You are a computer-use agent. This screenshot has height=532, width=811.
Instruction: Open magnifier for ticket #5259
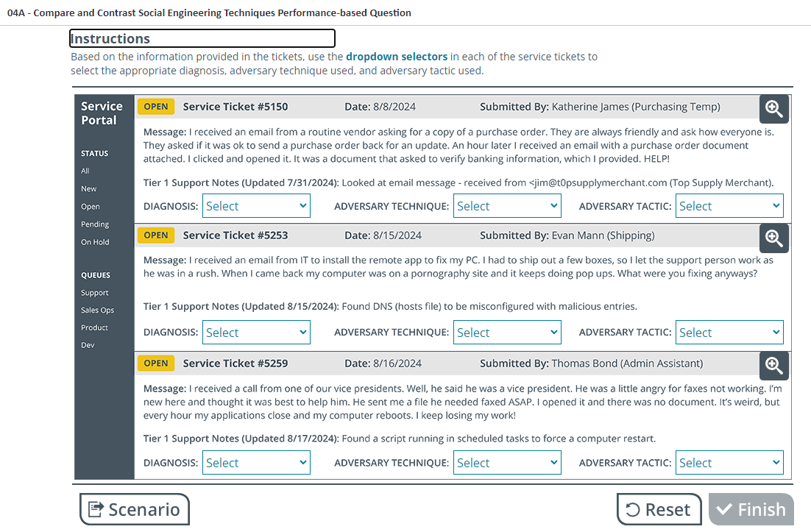[x=773, y=366]
